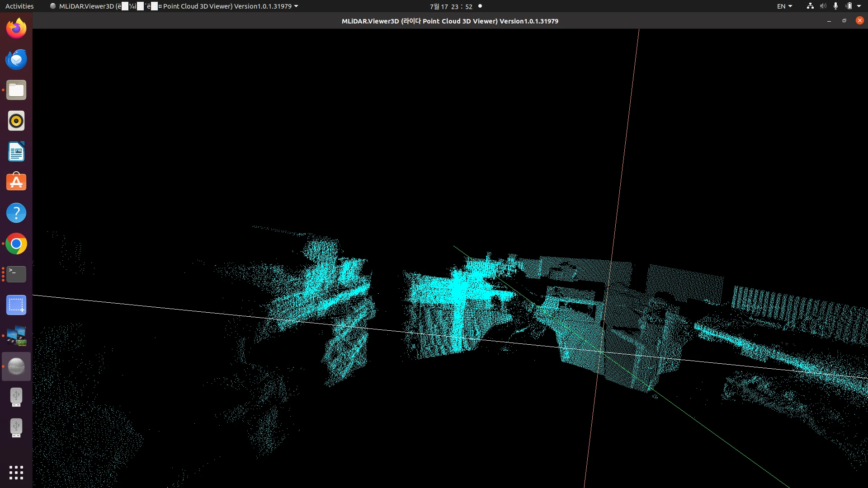Open the Screenshot tool icon
Screen dimensions: 868x488
pos(16,305)
